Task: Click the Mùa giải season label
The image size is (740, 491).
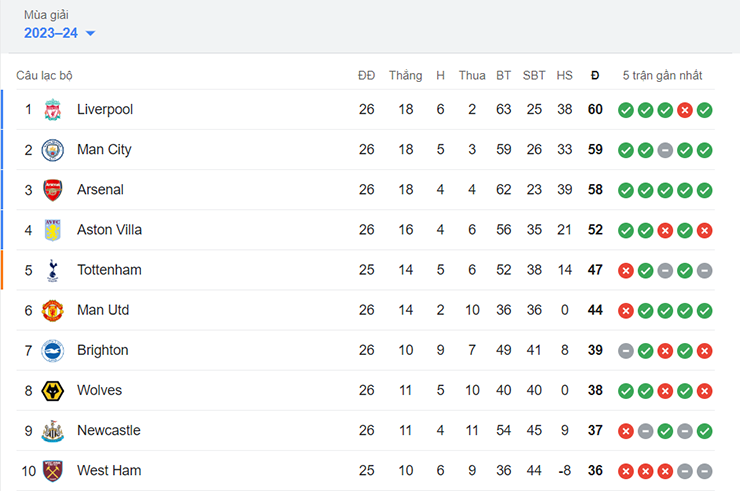Action: coord(46,15)
